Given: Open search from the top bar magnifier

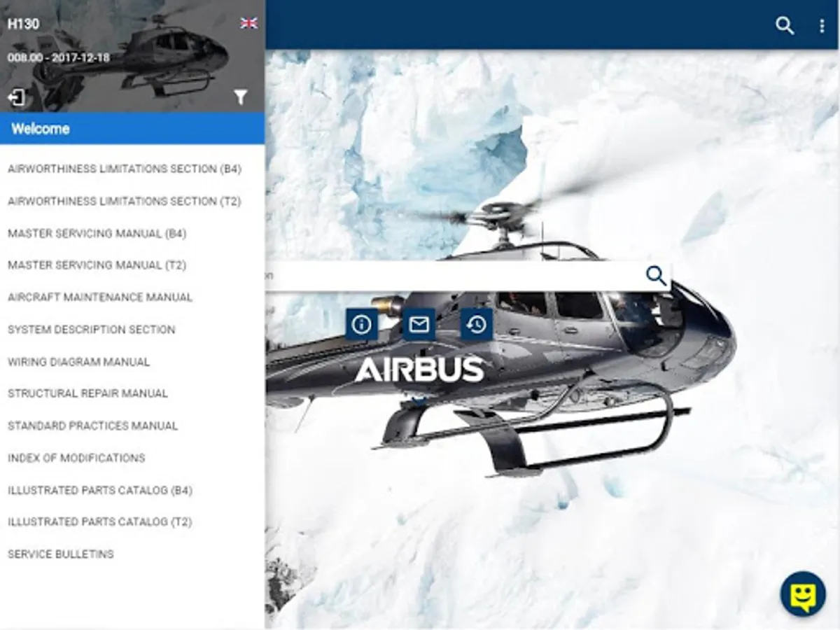Looking at the screenshot, I should tap(785, 26).
